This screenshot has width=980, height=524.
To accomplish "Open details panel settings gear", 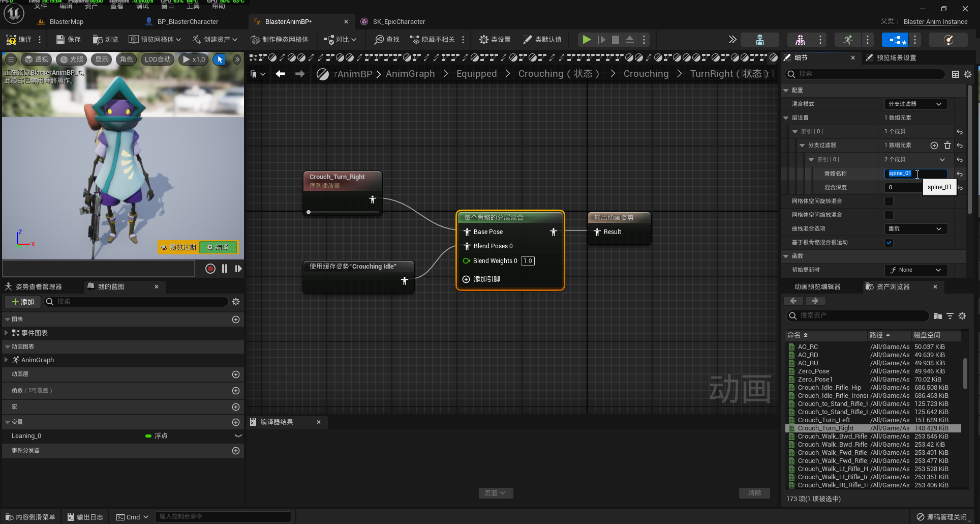I will tap(968, 74).
